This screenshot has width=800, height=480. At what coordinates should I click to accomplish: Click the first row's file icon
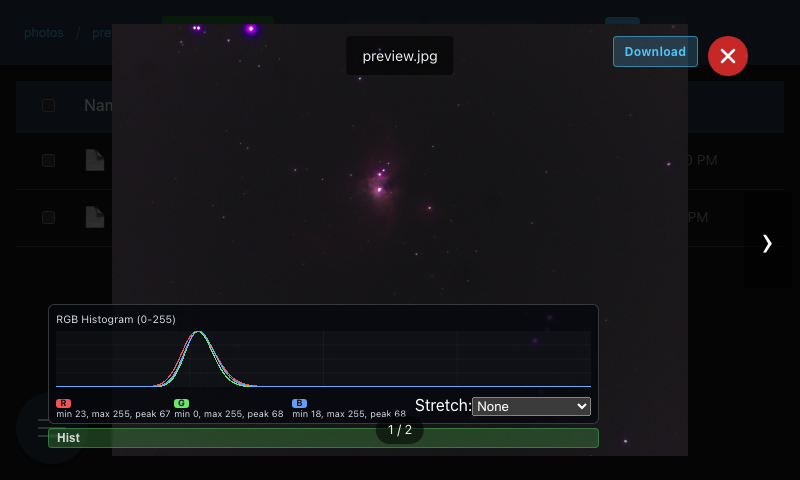point(95,160)
